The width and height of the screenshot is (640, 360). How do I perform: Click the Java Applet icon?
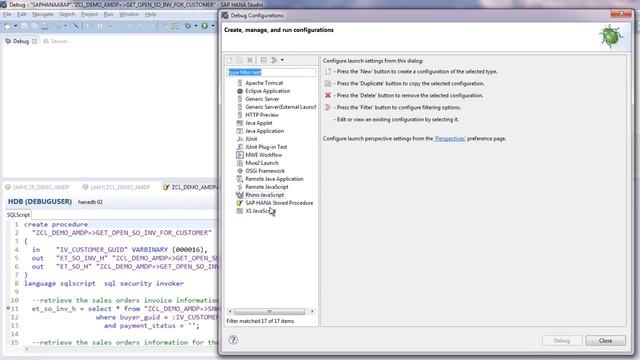click(240, 123)
